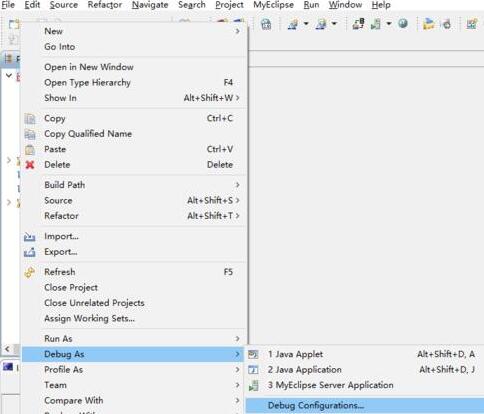Open the MyEclipse menu

(x=274, y=5)
